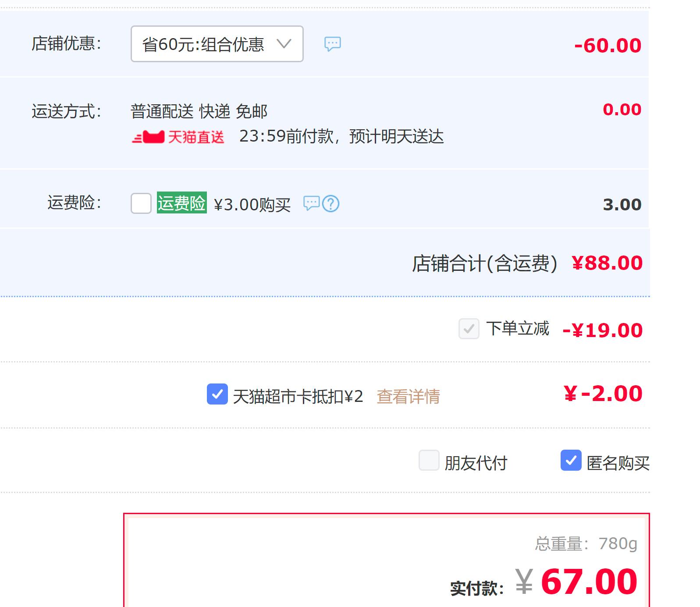The image size is (700, 607).
Task: Open the 查看详情 link
Action: 408,397
